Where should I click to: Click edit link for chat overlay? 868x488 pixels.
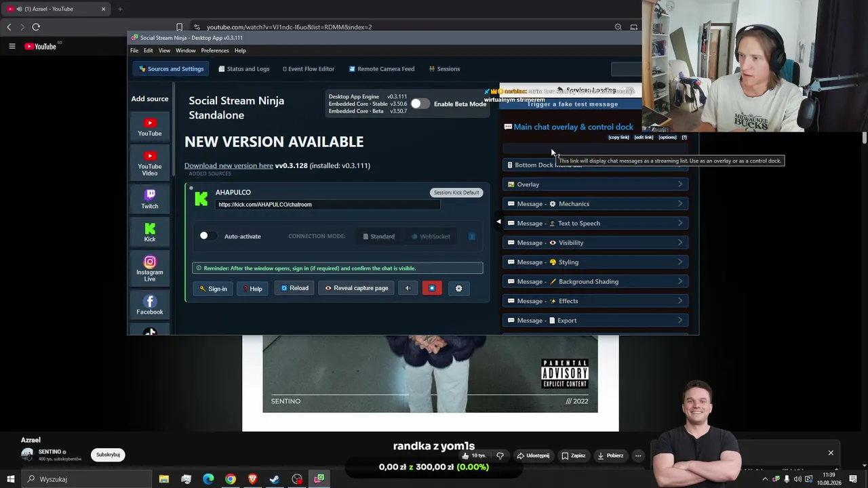point(644,138)
